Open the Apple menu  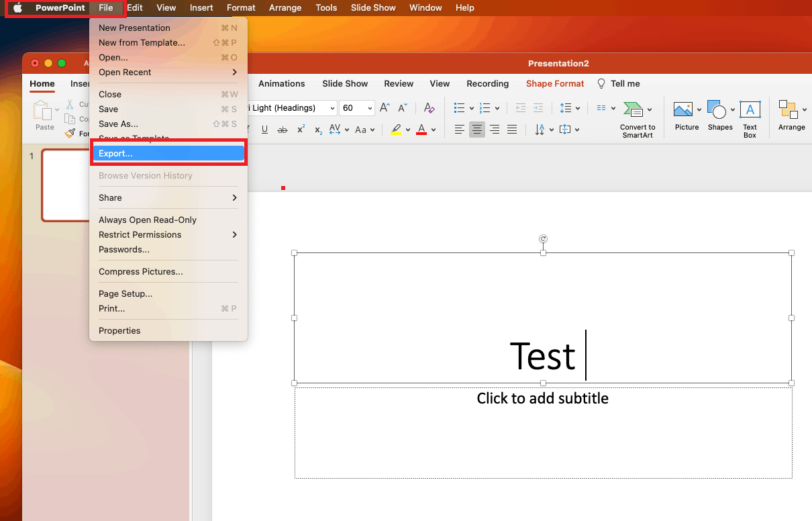click(18, 8)
